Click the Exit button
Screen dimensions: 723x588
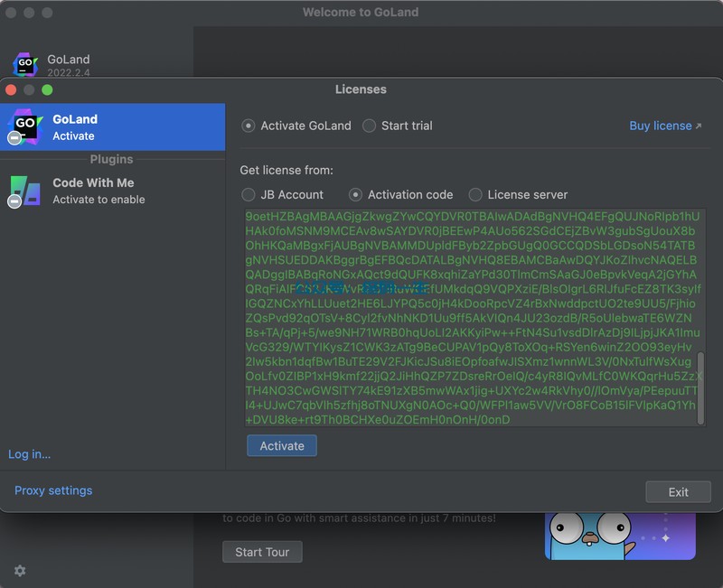point(678,492)
